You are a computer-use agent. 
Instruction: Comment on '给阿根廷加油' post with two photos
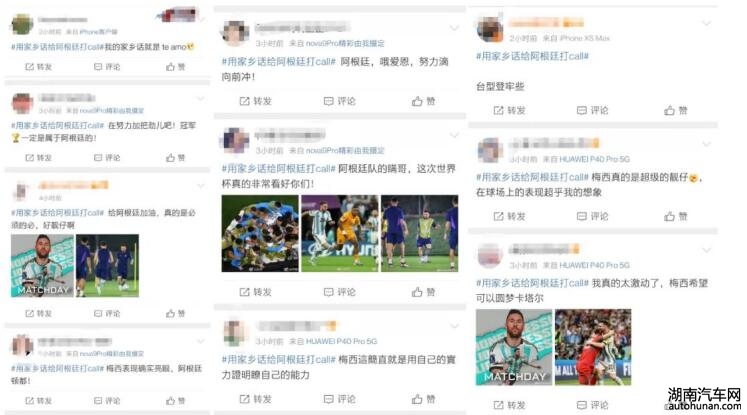click(x=107, y=313)
